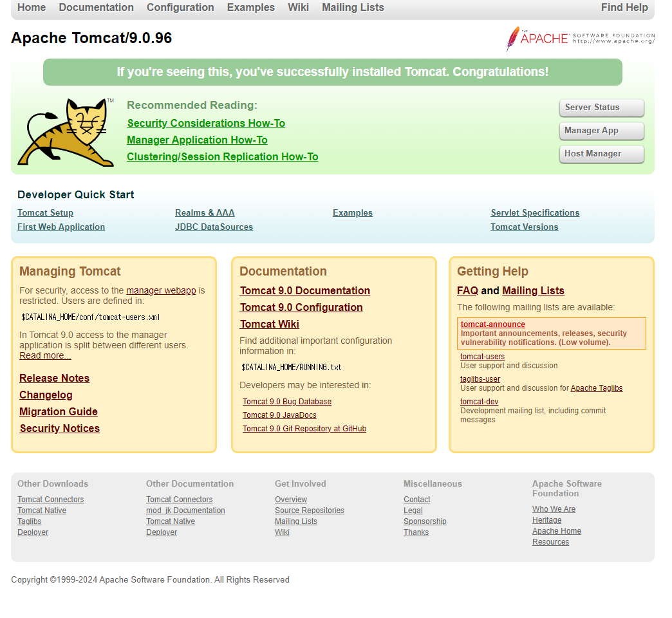The height and width of the screenshot is (618, 672).
Task: Open First Web Application link
Action: pyautogui.click(x=61, y=227)
